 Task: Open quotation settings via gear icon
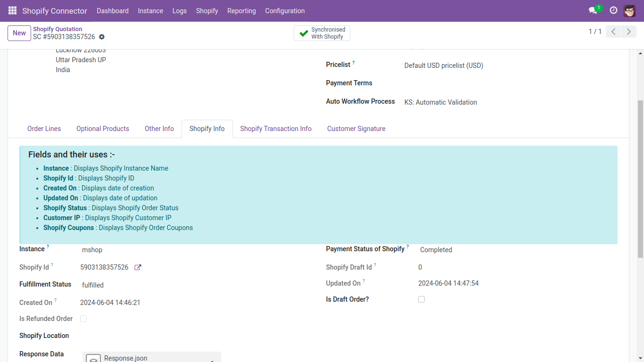point(101,37)
